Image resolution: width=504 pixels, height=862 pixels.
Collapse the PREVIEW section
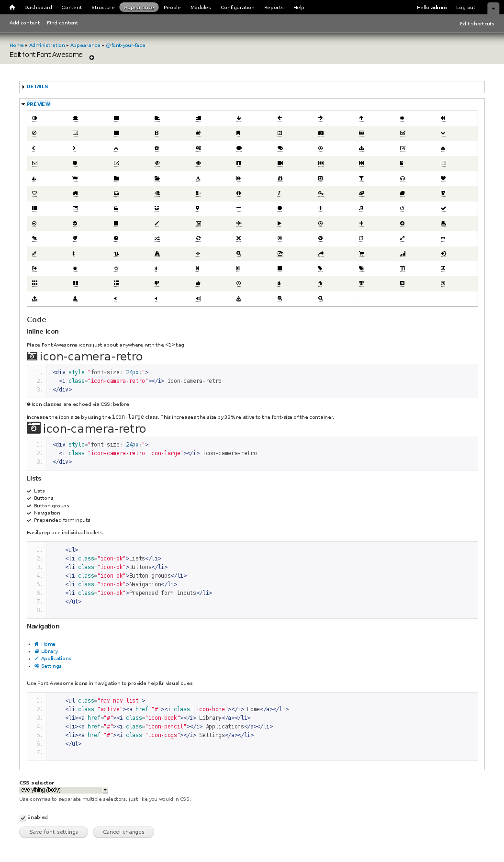click(x=39, y=104)
